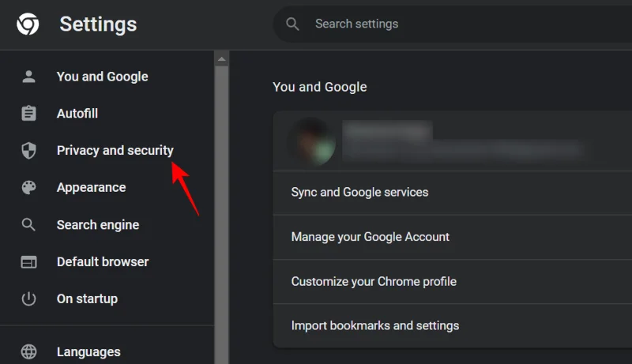Click the Autofill clipboard icon
Viewport: 632px width, 364px height.
click(x=29, y=114)
